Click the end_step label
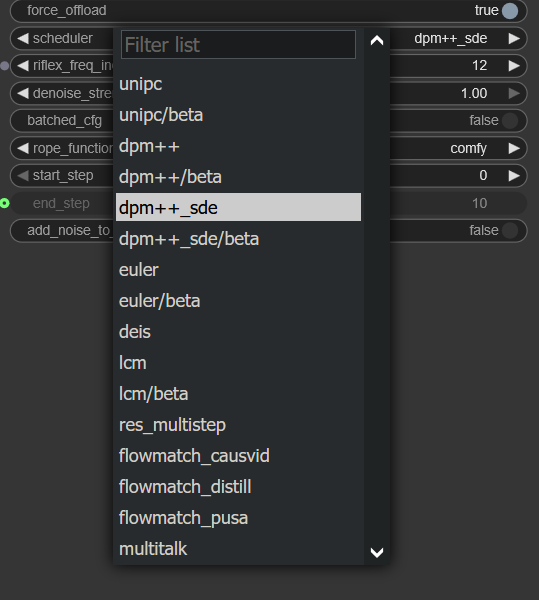Image resolution: width=539 pixels, height=600 pixels. [x=61, y=203]
